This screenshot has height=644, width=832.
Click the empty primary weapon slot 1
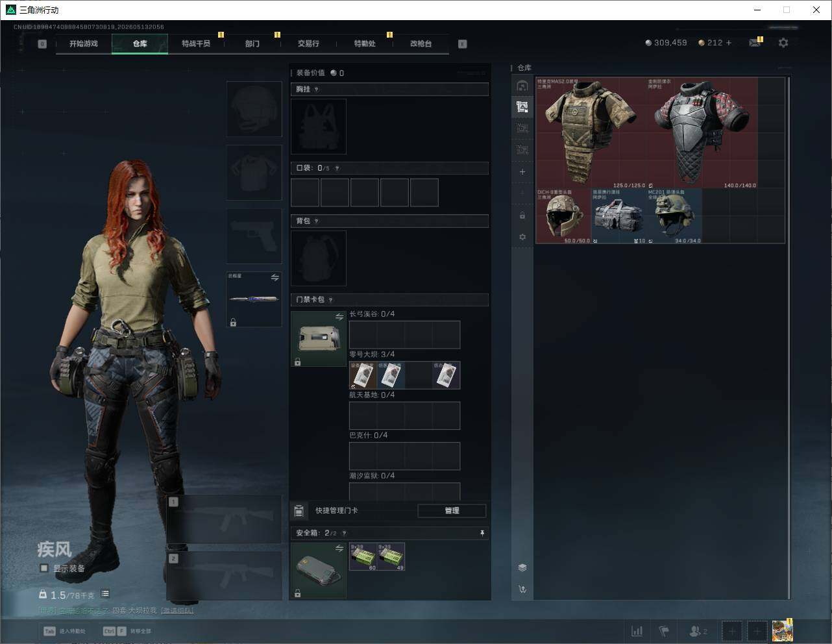[x=225, y=519]
